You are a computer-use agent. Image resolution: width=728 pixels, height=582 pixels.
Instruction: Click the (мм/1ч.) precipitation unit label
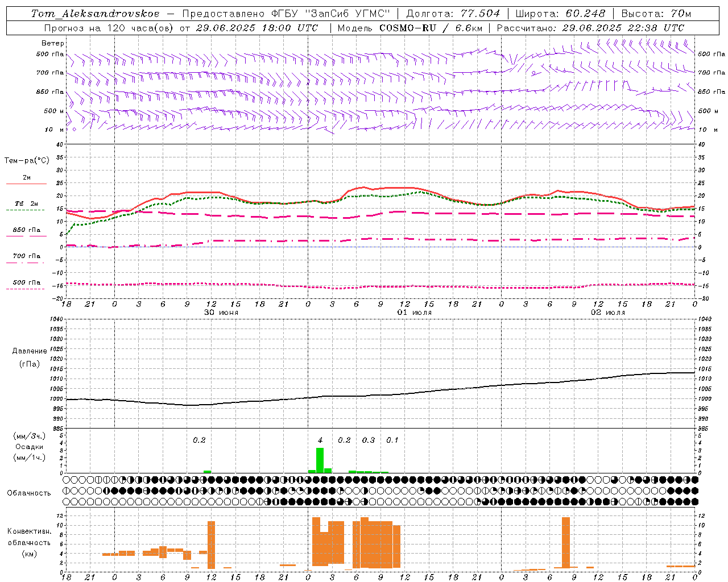pyautogui.click(x=30, y=458)
